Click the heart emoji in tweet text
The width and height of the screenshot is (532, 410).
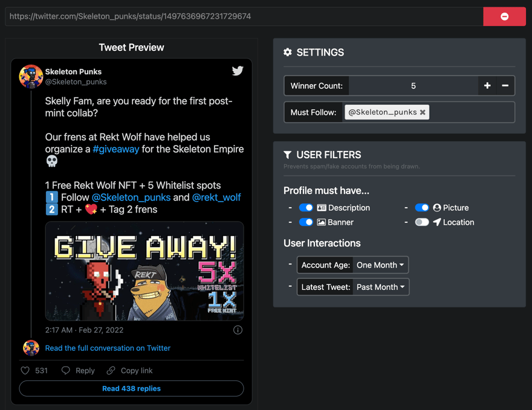tap(91, 210)
